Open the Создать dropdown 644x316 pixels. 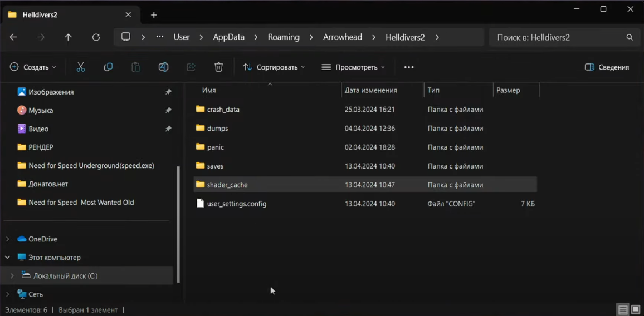33,67
